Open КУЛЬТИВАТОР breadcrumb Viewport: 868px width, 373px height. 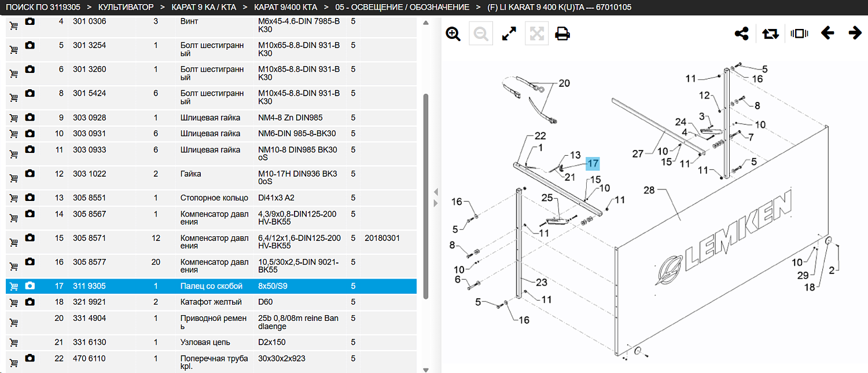point(126,8)
